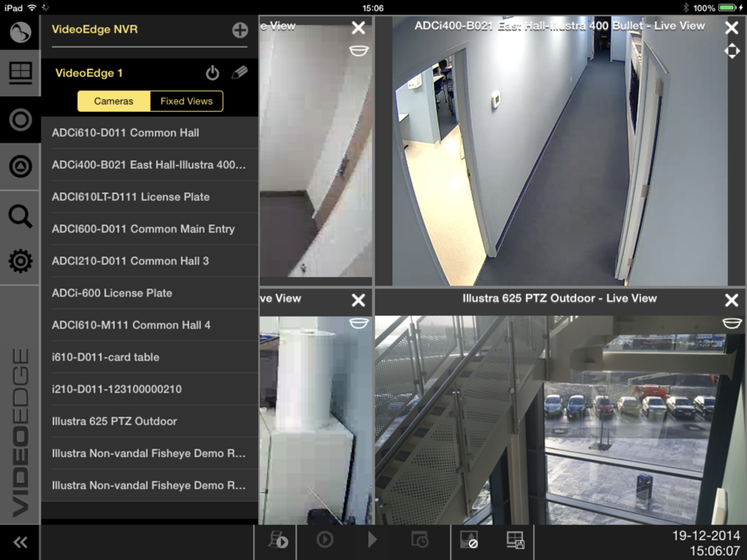The width and height of the screenshot is (747, 560).
Task: Select the first Illustra Non-vandal Fisheye entry
Action: coord(149,453)
